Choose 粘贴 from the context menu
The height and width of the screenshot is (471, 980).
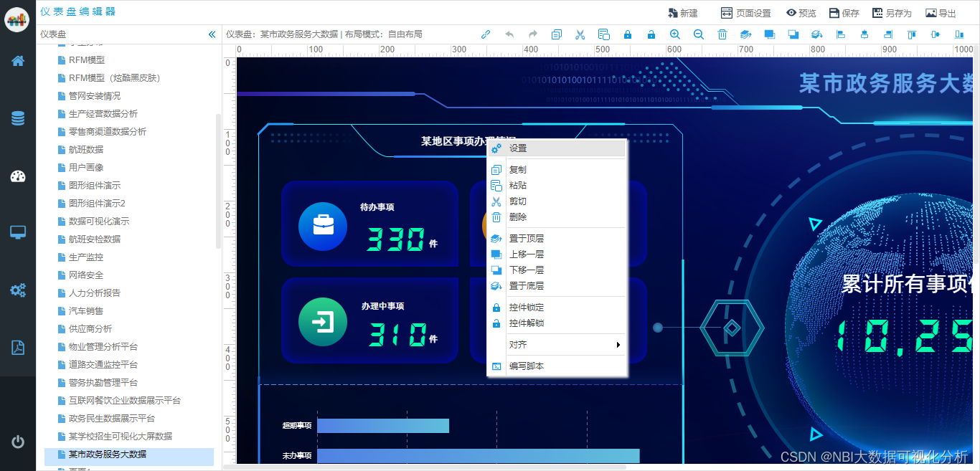(x=557, y=186)
